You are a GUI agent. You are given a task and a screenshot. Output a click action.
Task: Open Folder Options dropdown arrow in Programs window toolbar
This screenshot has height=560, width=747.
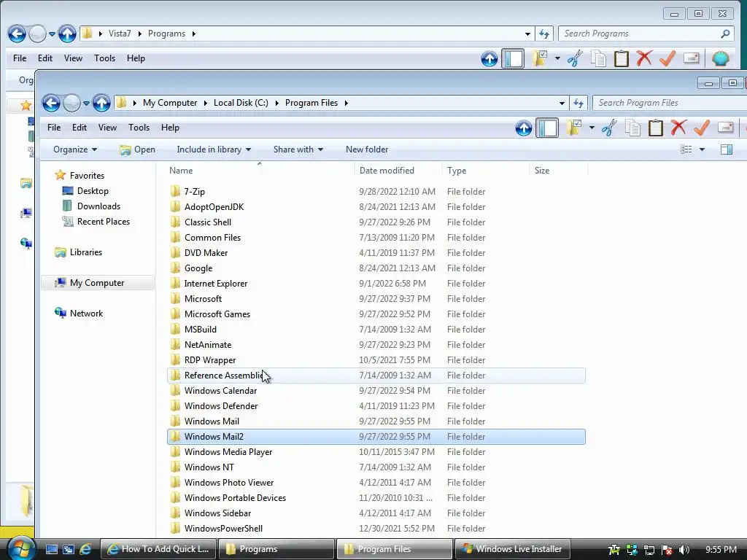(557, 58)
